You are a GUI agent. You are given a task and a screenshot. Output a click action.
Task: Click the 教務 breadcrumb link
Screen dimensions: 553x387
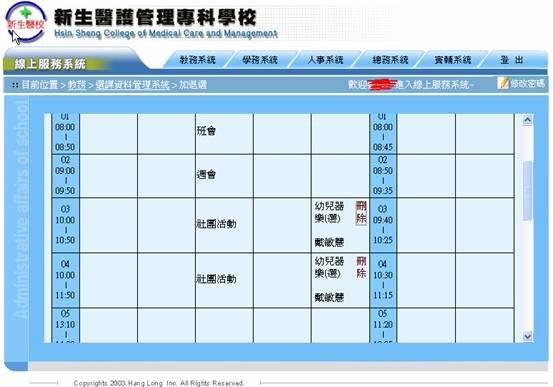(x=77, y=85)
